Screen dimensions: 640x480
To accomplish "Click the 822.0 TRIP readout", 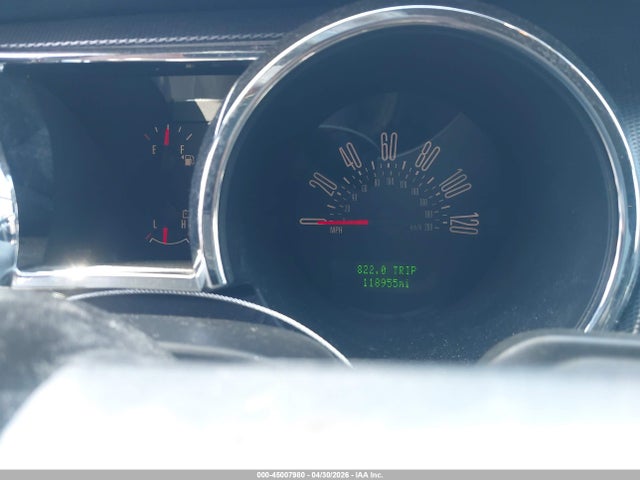I will [387, 270].
